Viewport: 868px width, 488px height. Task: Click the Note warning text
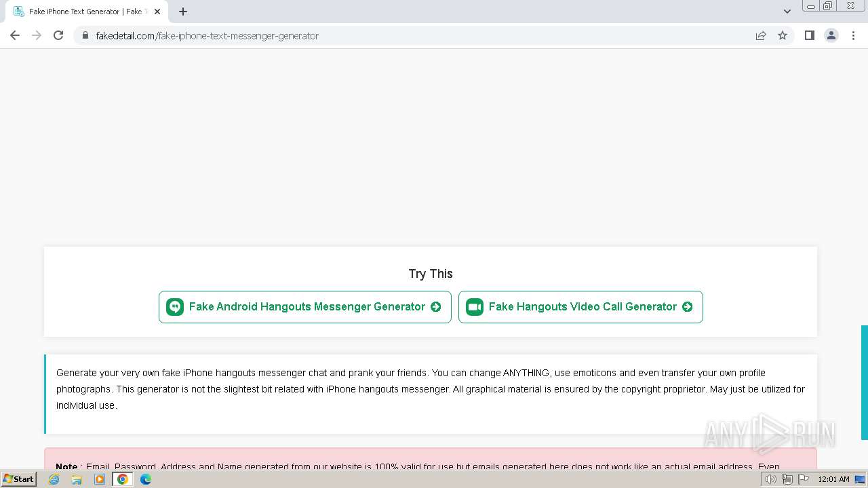click(418, 467)
